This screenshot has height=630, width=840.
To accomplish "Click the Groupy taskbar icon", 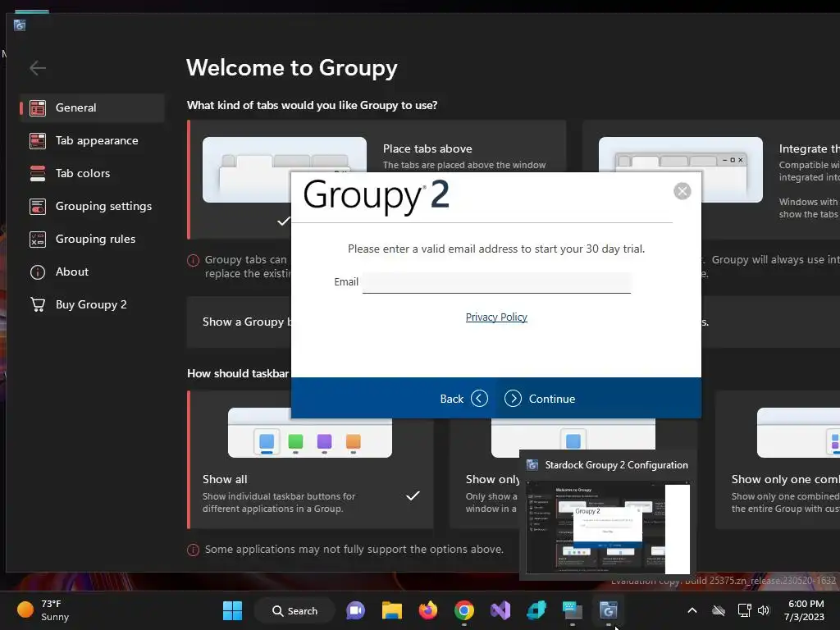I will point(608,610).
